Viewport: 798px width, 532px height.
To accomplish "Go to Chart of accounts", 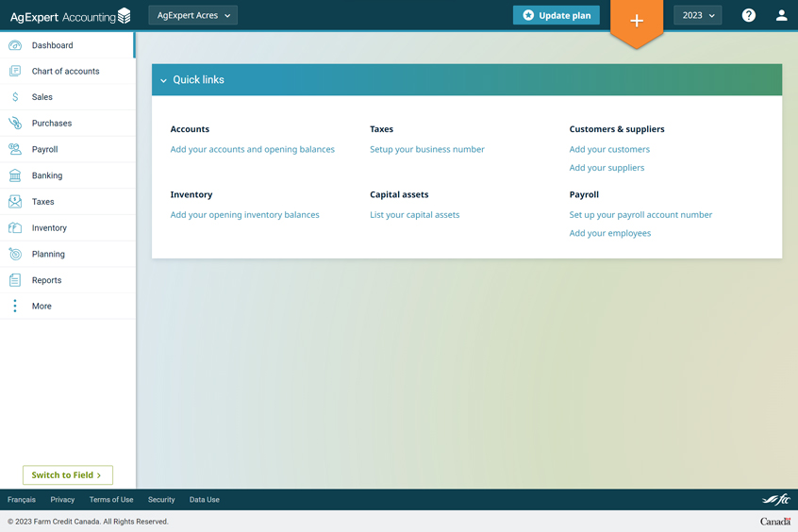I will (68, 72).
